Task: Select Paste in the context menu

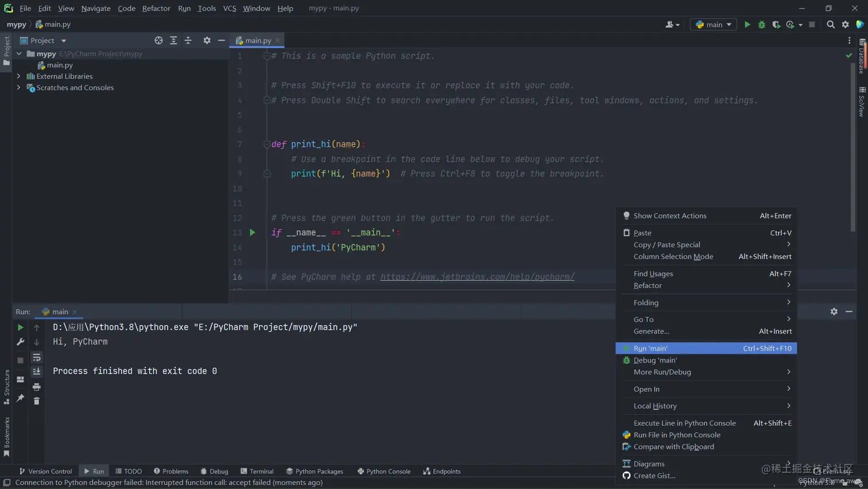Action: tap(706, 233)
